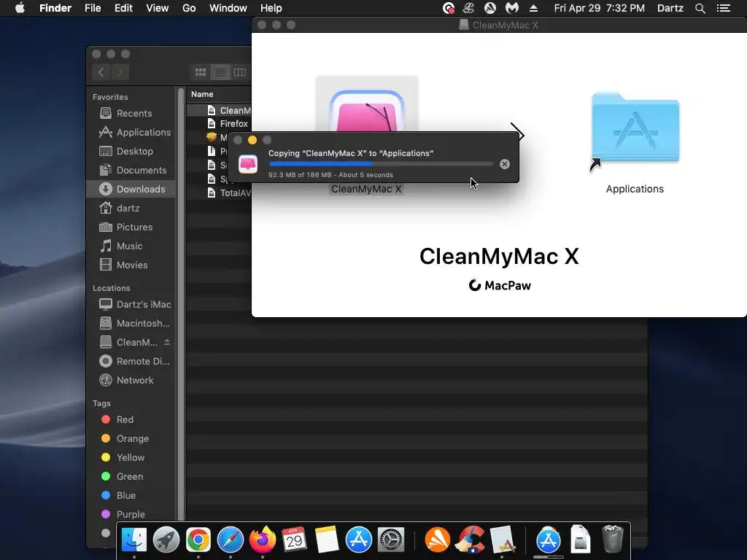Open Spotlight search in menu bar
The width and height of the screenshot is (747, 560).
pos(700,8)
